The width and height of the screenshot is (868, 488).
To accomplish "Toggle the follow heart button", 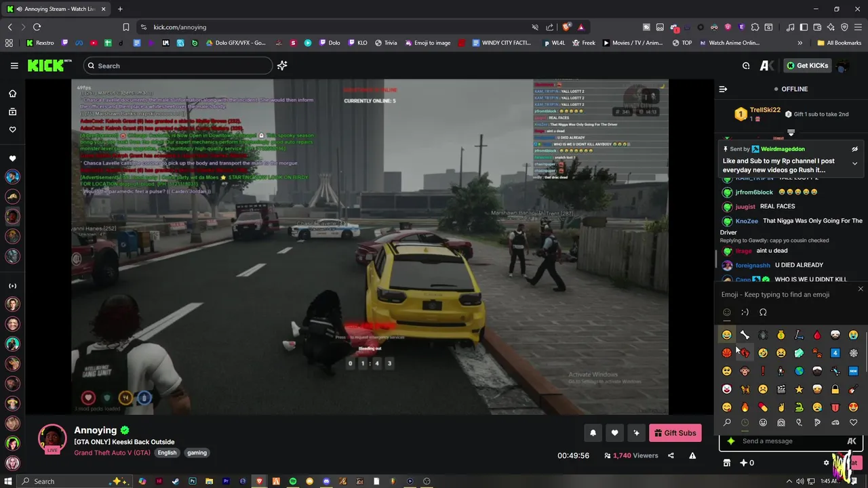I will coord(614,433).
